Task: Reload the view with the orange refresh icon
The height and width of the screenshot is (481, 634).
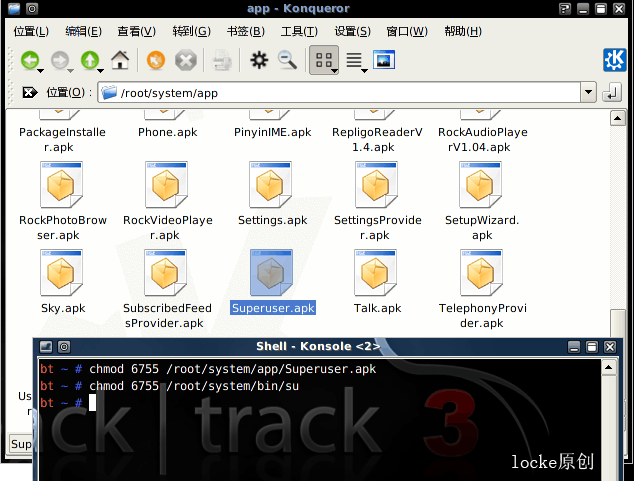Action: [x=156, y=61]
